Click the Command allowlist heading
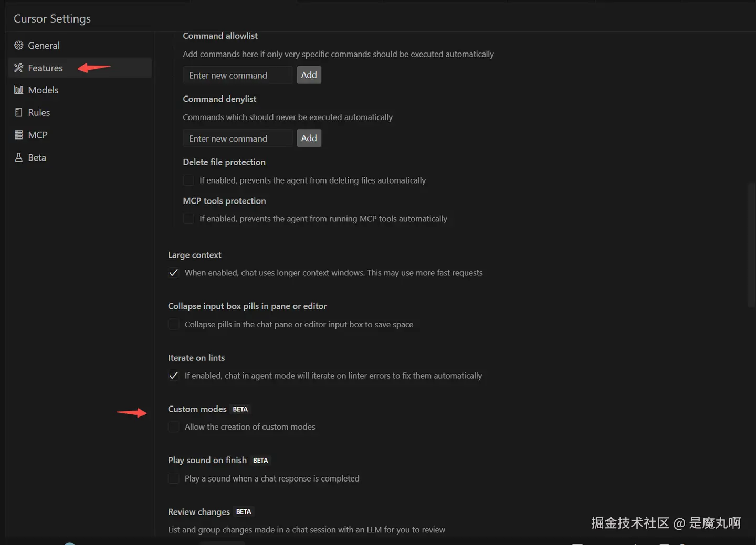756x545 pixels. pyautogui.click(x=220, y=36)
